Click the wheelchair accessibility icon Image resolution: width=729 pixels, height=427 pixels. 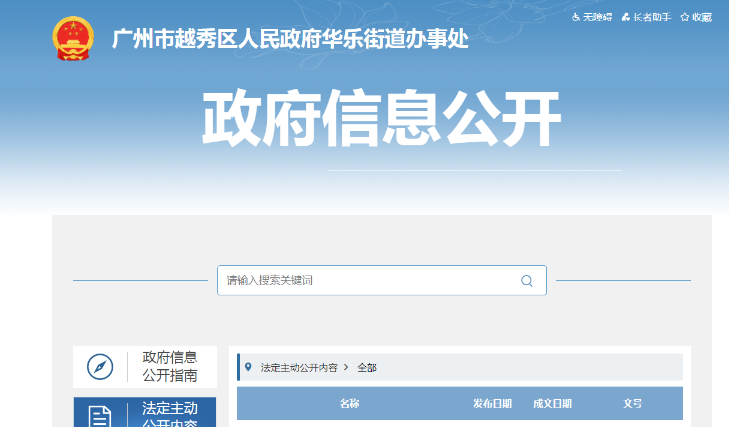[x=576, y=17]
